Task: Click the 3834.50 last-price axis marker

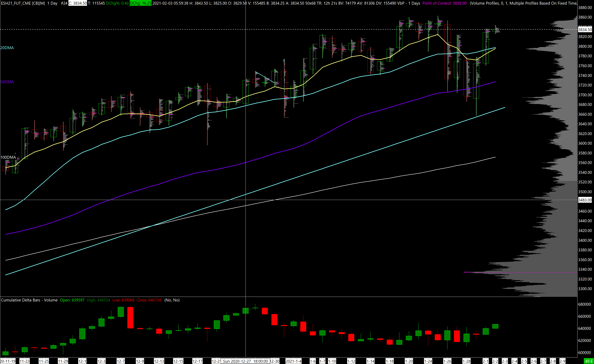Action: [585, 30]
